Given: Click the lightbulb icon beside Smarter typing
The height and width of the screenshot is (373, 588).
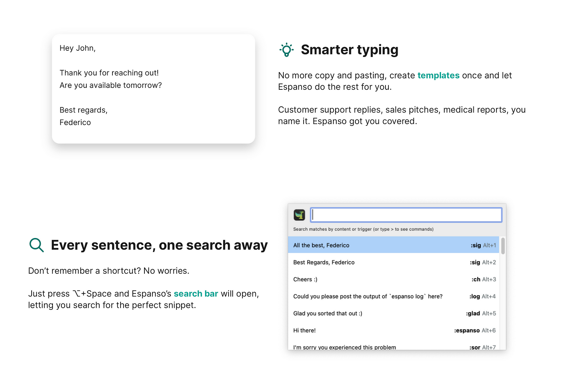Looking at the screenshot, I should pos(286,50).
